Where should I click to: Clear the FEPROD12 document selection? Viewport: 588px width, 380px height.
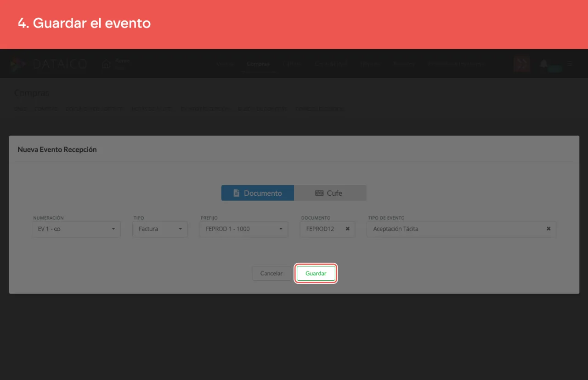click(x=348, y=229)
